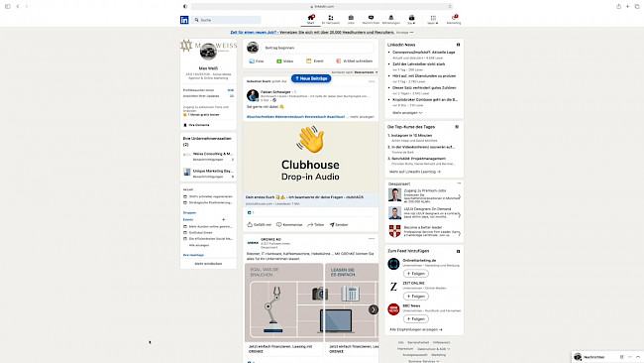Expand news with Mehr anzeigen
The width and height of the screenshot is (644, 363).
pyautogui.click(x=407, y=113)
